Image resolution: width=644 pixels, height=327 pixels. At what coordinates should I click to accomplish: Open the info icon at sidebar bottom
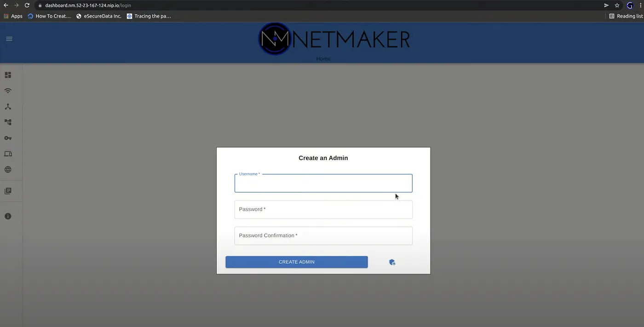pyautogui.click(x=8, y=216)
